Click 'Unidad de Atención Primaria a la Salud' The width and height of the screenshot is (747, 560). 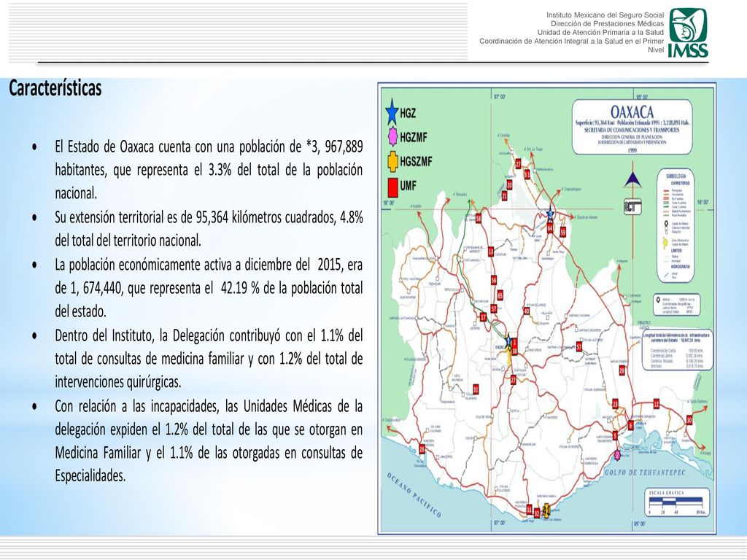click(x=601, y=32)
